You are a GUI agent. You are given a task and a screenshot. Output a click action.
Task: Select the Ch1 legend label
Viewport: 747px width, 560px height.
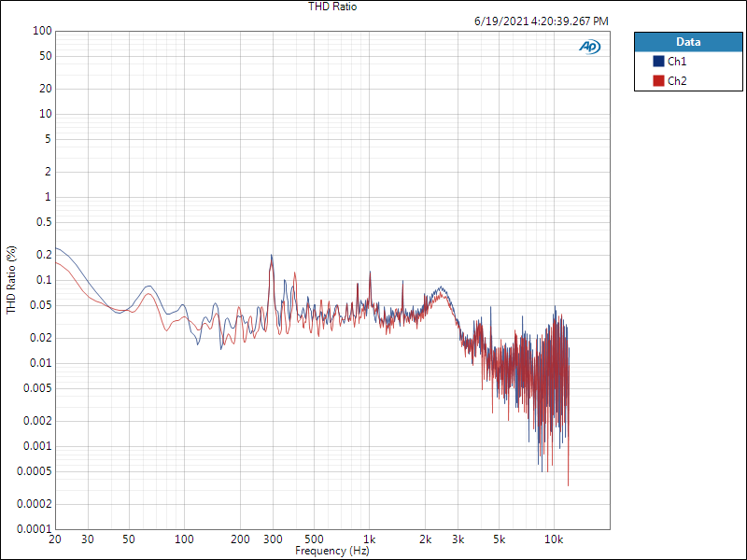coord(678,62)
